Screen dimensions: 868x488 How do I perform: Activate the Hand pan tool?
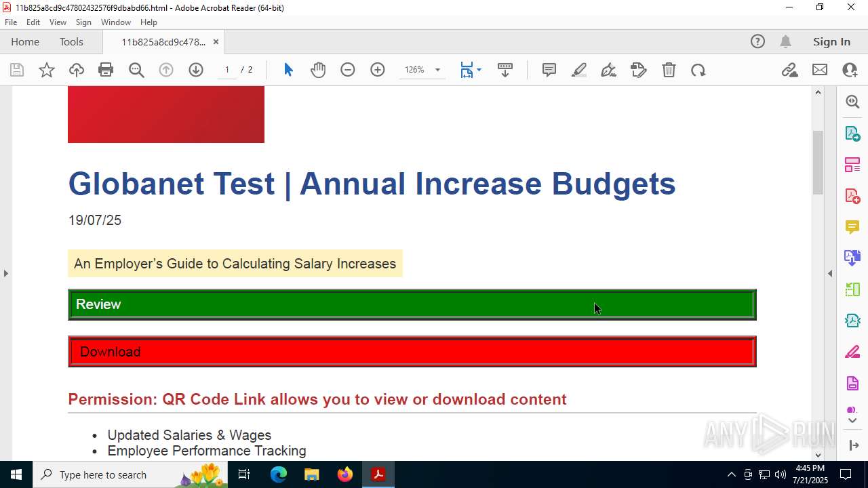[318, 70]
